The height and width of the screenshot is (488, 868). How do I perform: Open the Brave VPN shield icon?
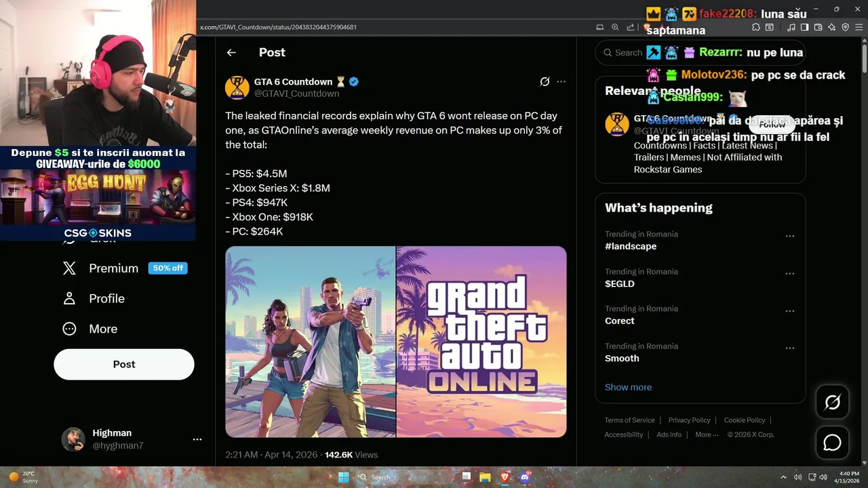[x=845, y=27]
